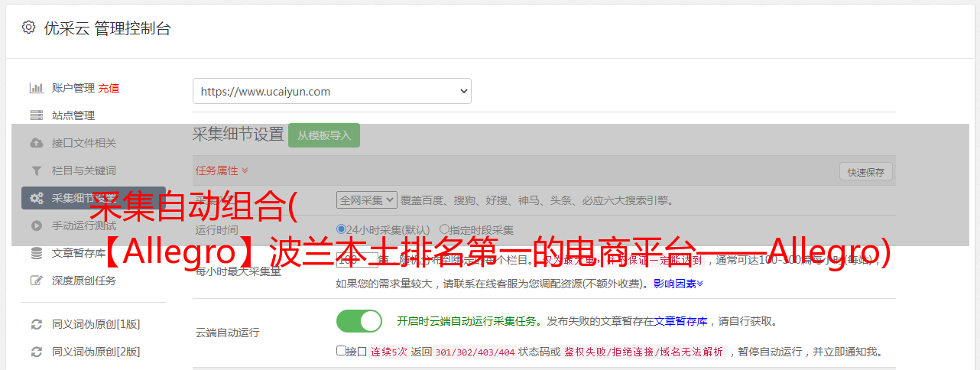
Task: Select the 指定时段采集 radio button
Action: coord(444,229)
